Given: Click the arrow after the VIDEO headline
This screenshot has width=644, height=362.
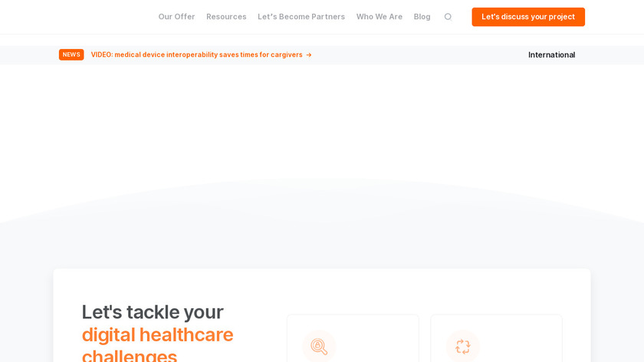Looking at the screenshot, I should tap(309, 54).
